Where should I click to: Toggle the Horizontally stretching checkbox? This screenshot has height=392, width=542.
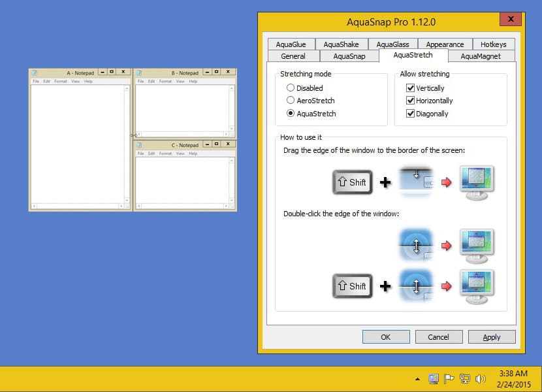coord(429,101)
